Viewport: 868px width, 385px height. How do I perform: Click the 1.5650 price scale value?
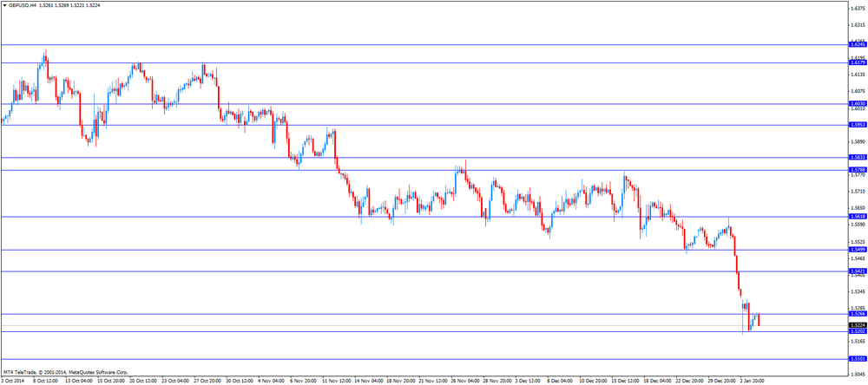(x=858, y=208)
